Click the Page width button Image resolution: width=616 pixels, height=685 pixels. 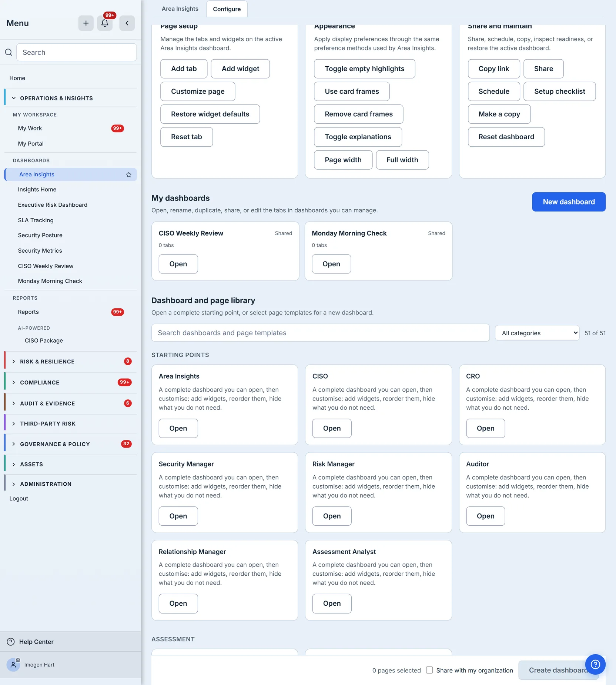click(x=343, y=160)
